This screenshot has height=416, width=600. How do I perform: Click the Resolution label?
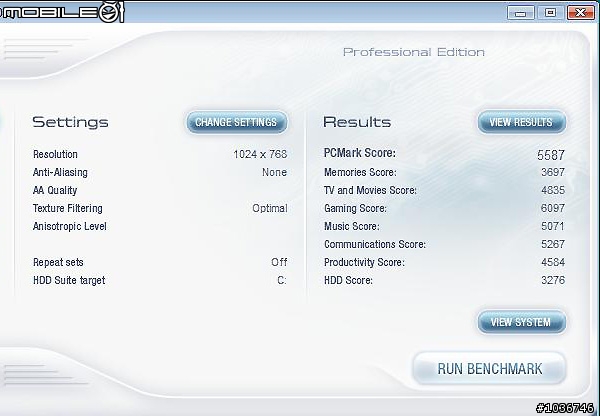pyautogui.click(x=55, y=154)
